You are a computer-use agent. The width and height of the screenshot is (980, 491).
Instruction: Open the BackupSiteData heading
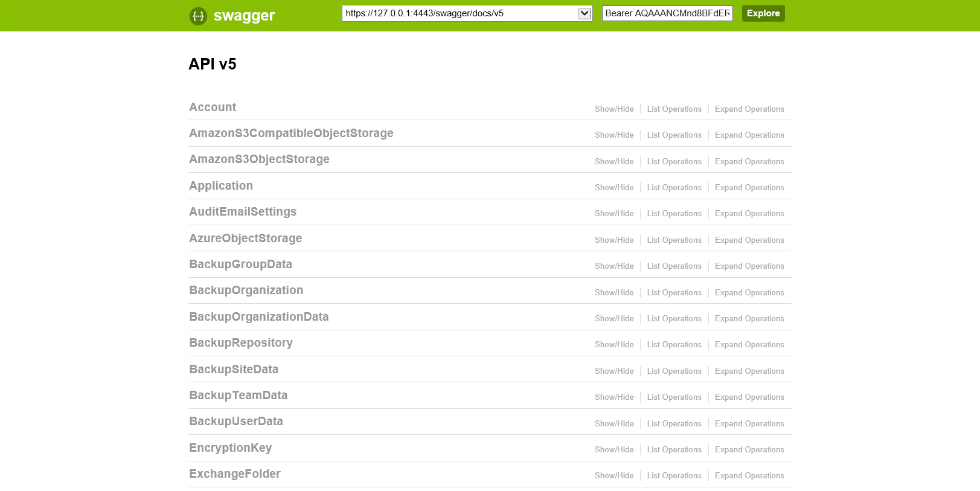(234, 369)
